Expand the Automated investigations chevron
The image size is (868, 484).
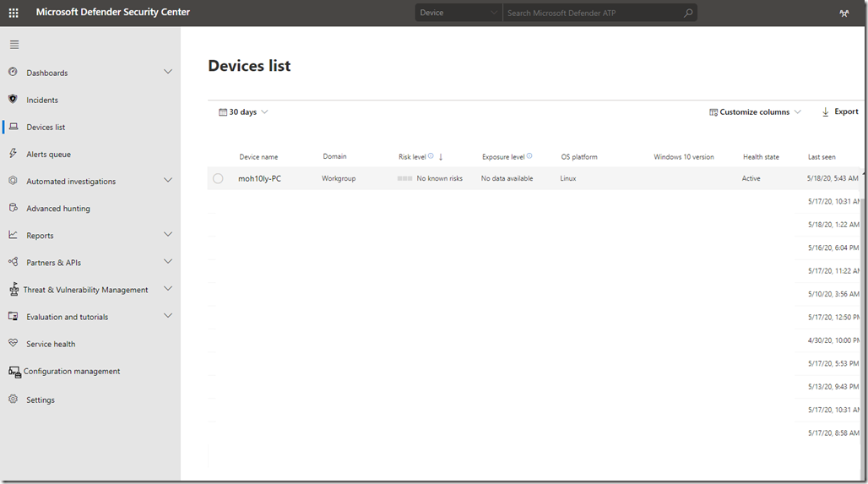click(x=168, y=181)
